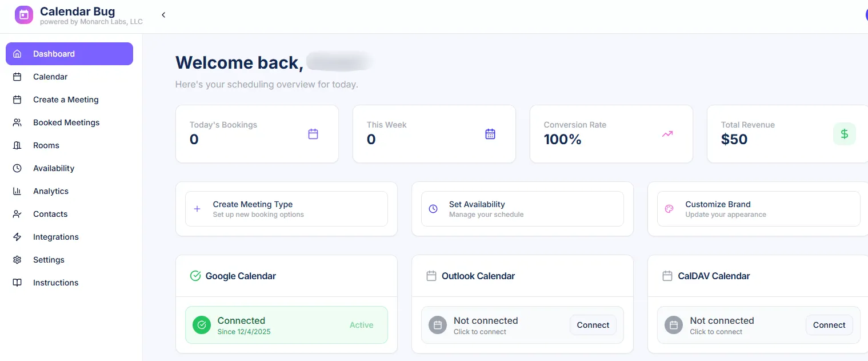This screenshot has width=868, height=361.
Task: Click the Contacts icon in the sidebar
Action: [x=17, y=213]
